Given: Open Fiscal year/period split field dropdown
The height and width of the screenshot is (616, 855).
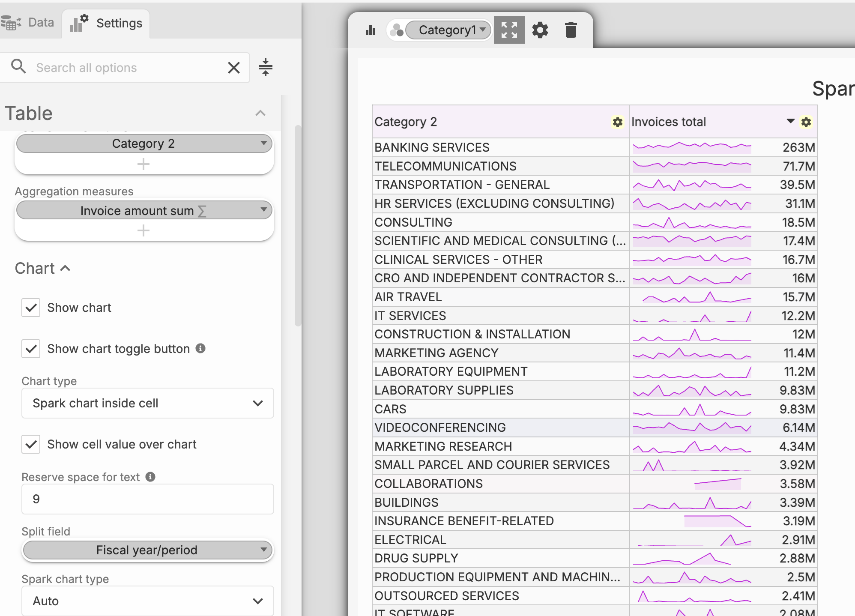Looking at the screenshot, I should (147, 550).
